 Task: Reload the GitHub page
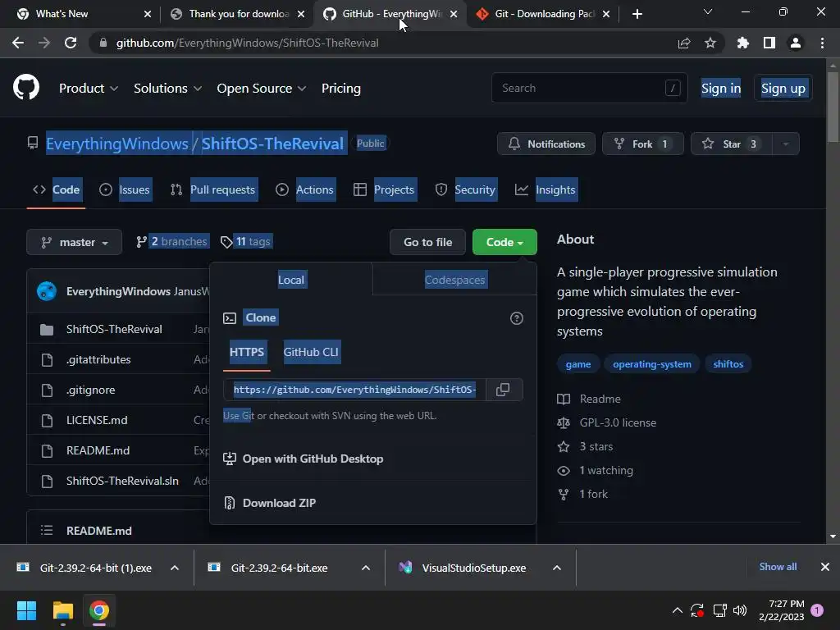pos(71,43)
